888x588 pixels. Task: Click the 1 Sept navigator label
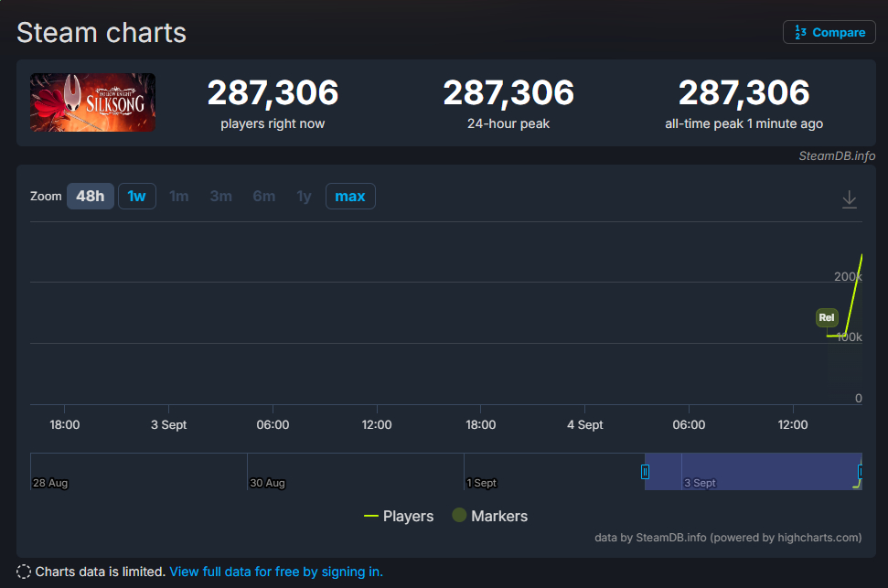tap(481, 483)
